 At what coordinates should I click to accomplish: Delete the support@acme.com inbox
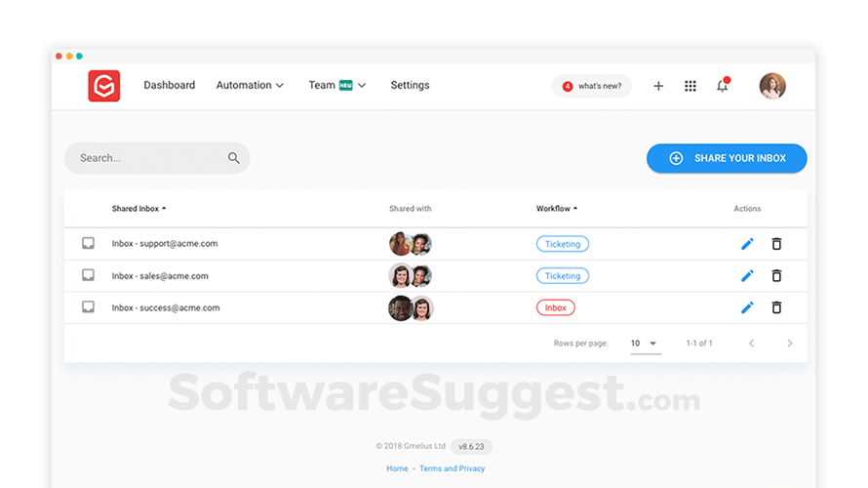tap(776, 244)
